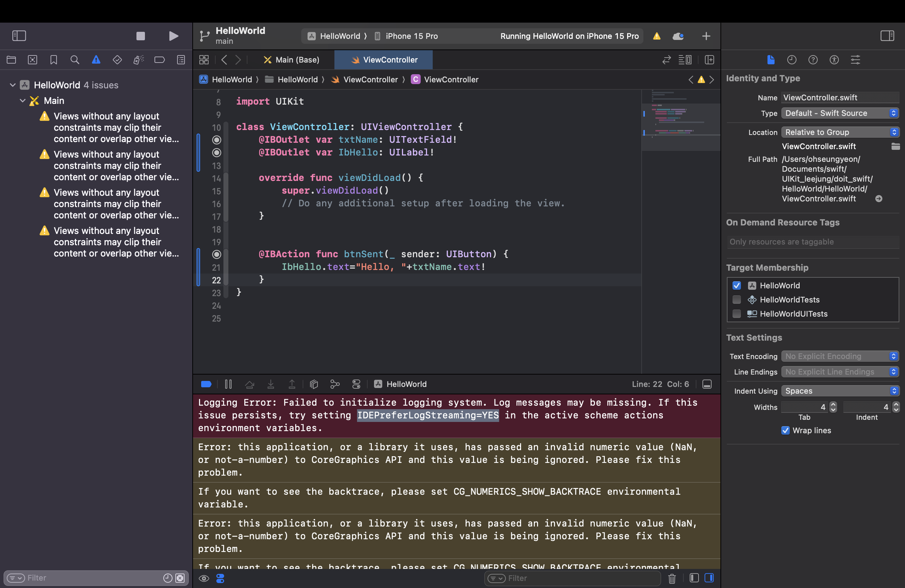Go back in editor history
Image resolution: width=905 pixels, height=588 pixels.
(x=224, y=60)
